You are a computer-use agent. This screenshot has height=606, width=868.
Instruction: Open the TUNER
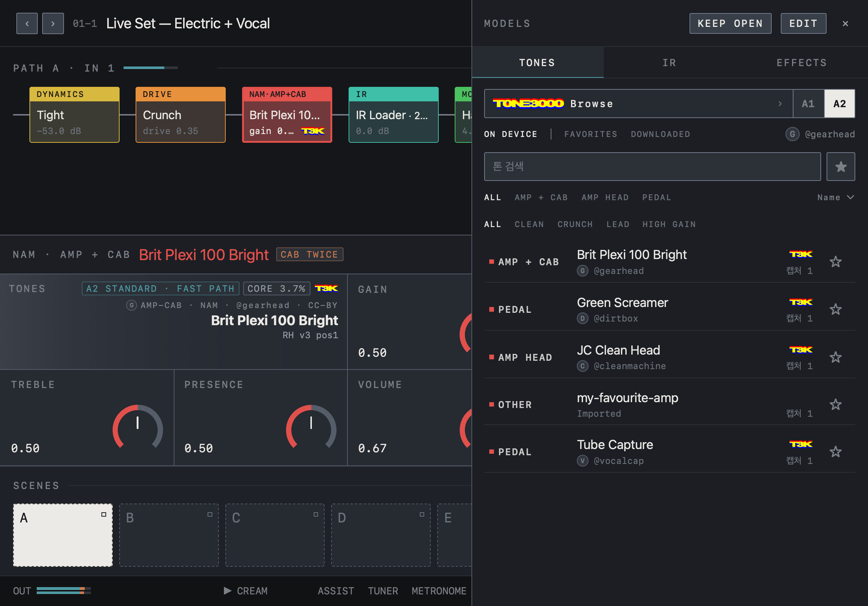pyautogui.click(x=383, y=591)
